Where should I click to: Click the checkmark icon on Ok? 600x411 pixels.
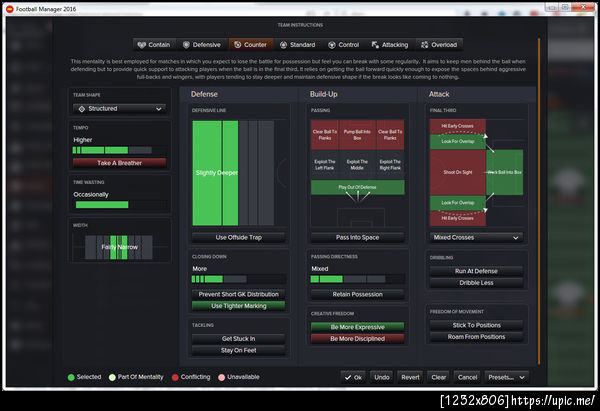(348, 377)
